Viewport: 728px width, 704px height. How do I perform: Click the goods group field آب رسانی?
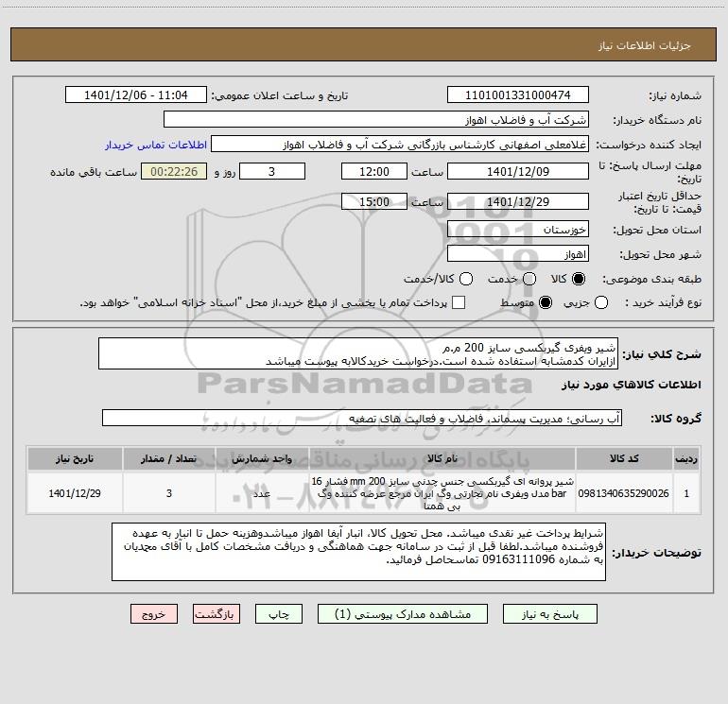click(x=362, y=418)
